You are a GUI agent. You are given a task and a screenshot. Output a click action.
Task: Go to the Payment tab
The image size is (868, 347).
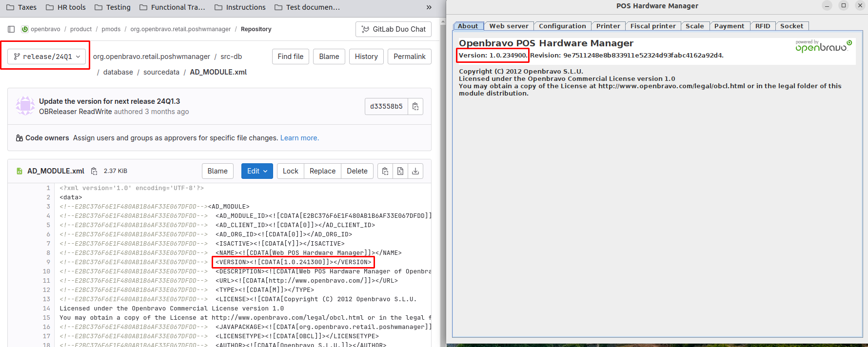tap(729, 26)
